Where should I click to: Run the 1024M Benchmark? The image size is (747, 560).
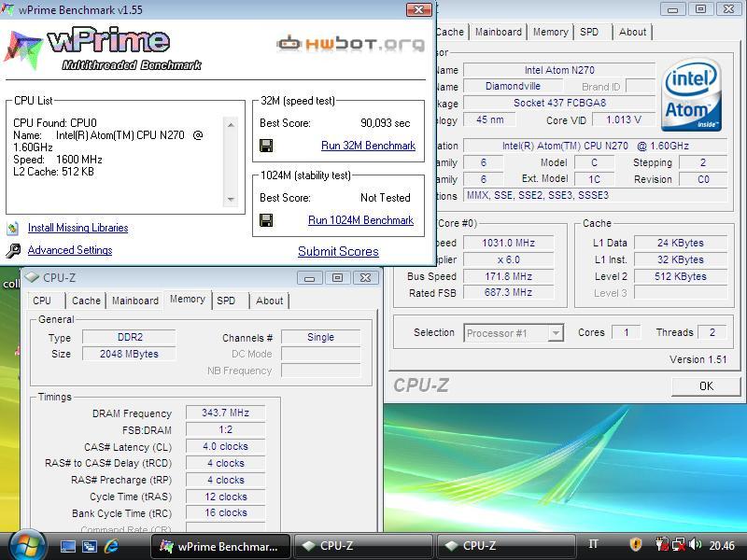click(360, 220)
